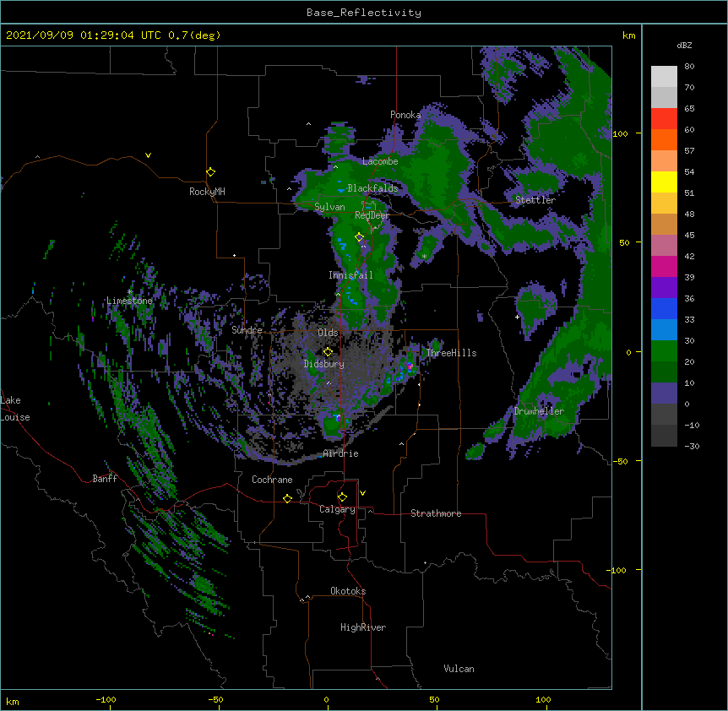Click the Base_Reflectivity title text

tap(364, 13)
